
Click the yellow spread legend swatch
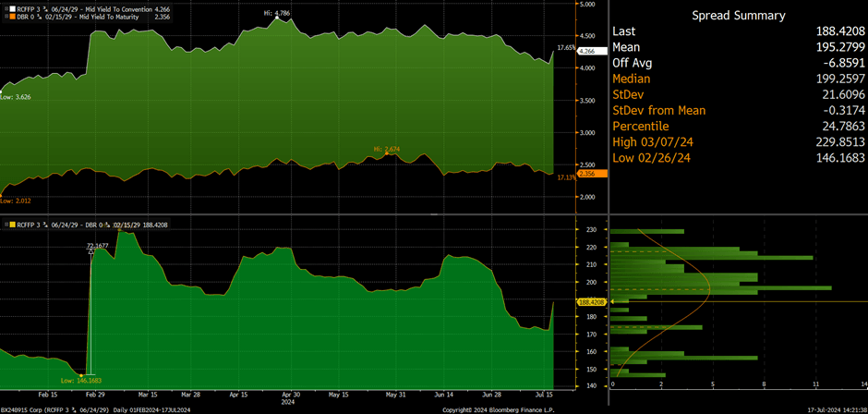click(5, 225)
